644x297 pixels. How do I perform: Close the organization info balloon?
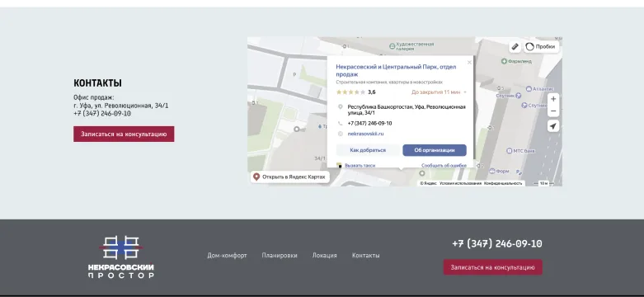[x=469, y=63]
